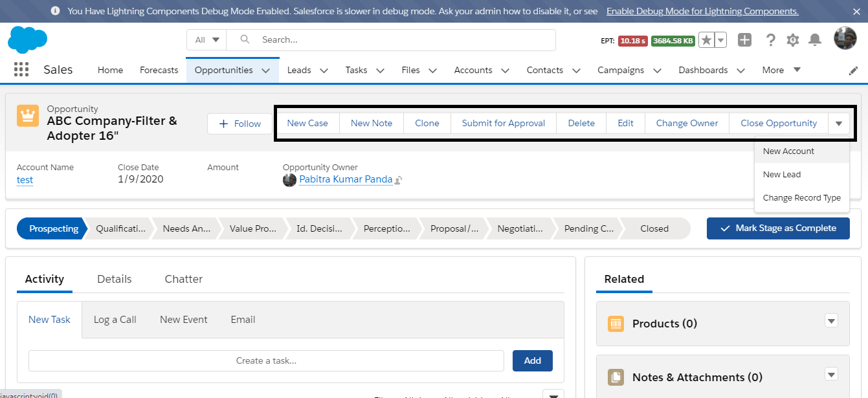Open the App Launcher waffle icon
The image size is (868, 398).
pyautogui.click(x=21, y=69)
